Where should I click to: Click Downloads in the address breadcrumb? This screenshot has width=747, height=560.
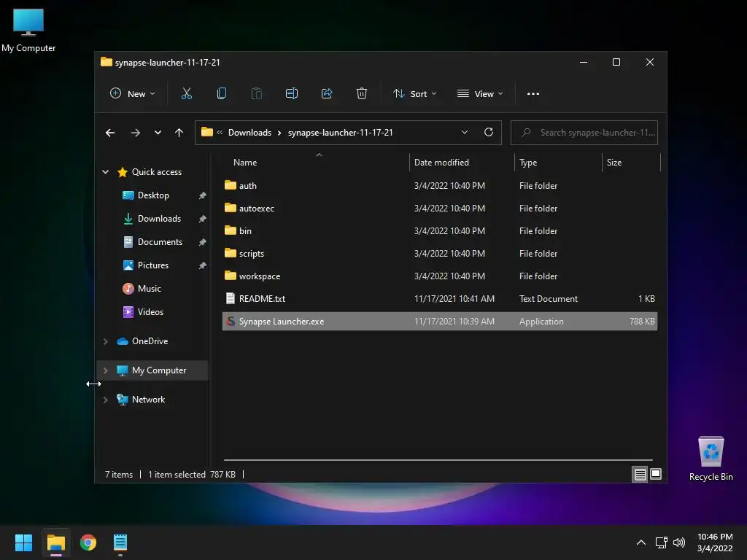click(x=249, y=133)
